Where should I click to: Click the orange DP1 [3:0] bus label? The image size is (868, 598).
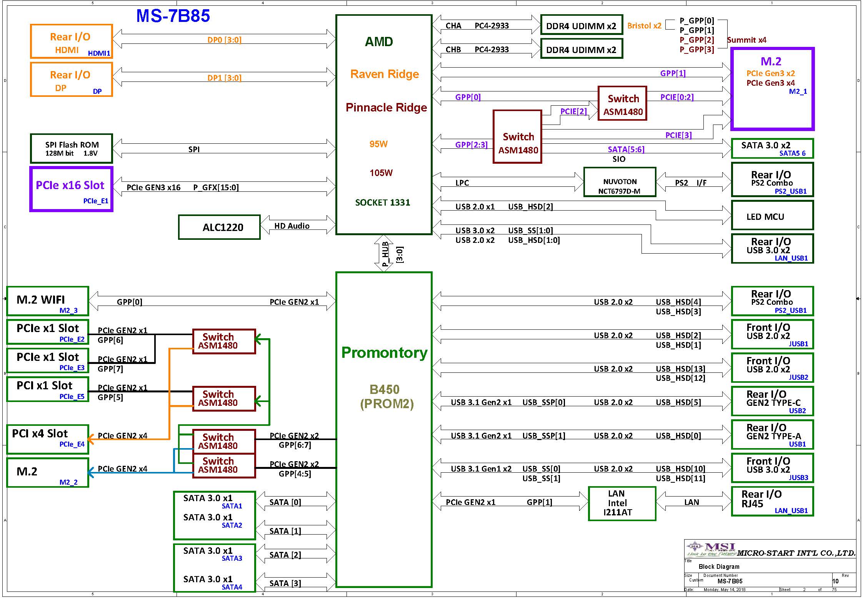(x=224, y=78)
